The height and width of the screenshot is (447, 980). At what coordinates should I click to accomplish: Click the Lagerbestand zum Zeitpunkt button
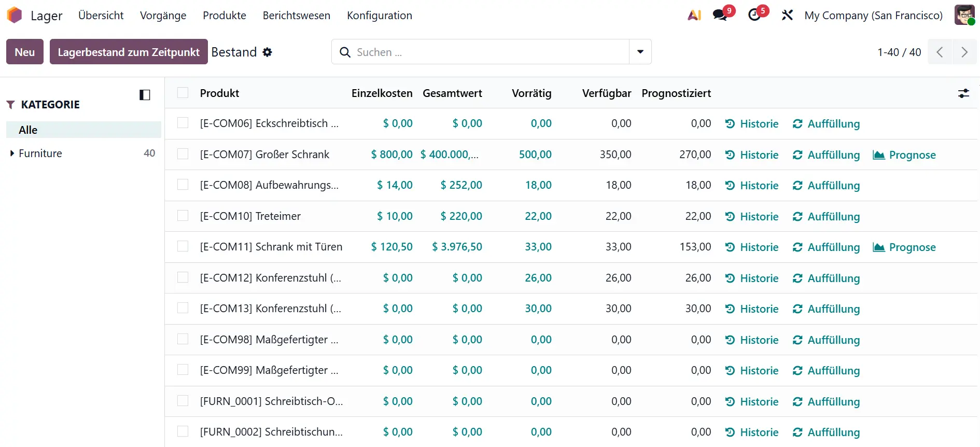(129, 52)
